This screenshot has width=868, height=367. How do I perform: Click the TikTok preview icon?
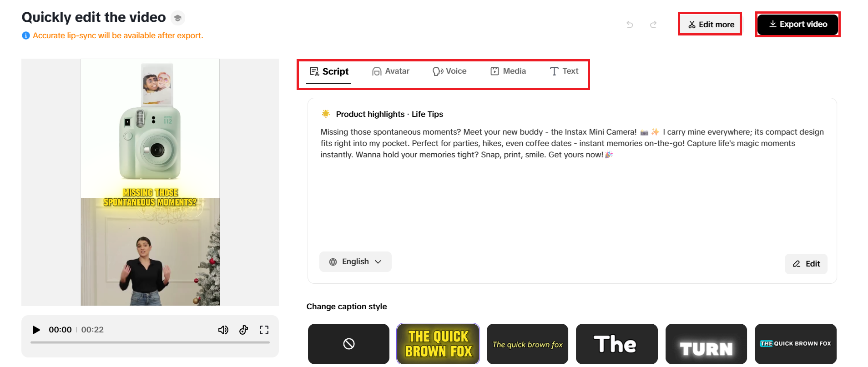[244, 330]
